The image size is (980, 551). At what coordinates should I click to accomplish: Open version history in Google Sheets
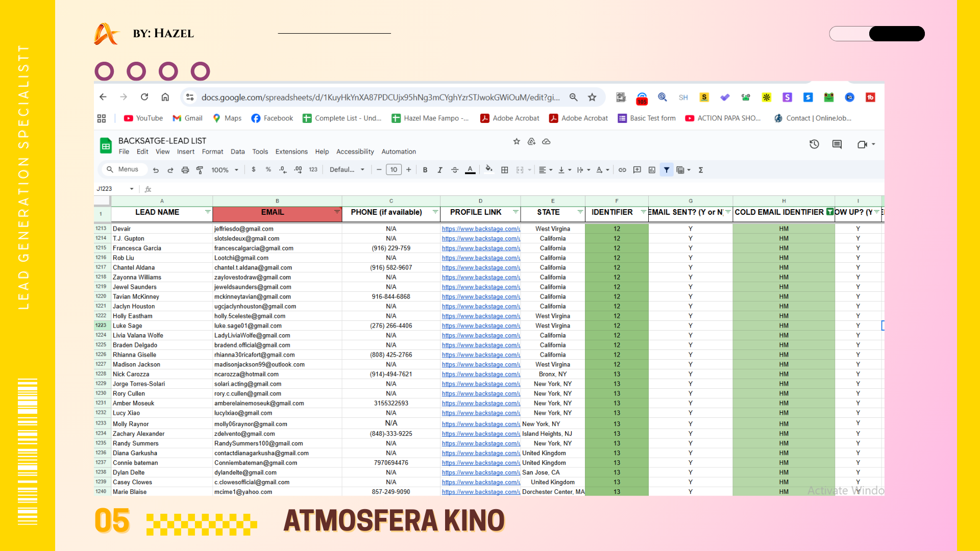click(814, 144)
